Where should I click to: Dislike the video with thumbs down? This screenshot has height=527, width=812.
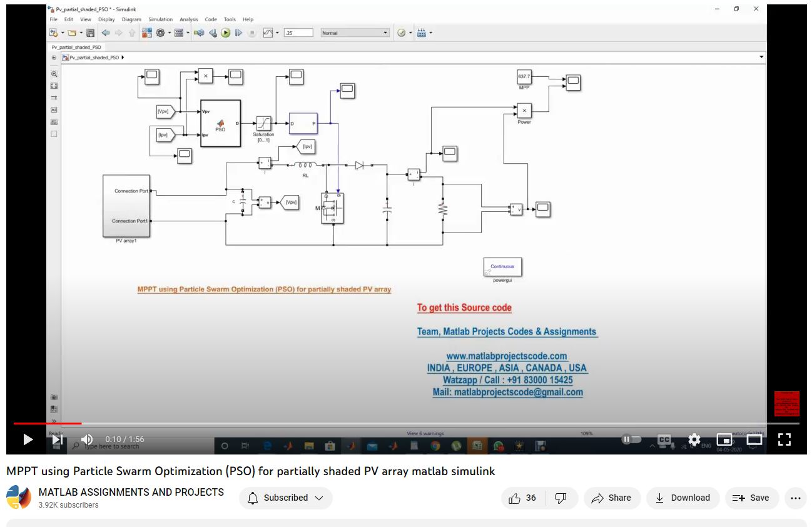point(561,498)
